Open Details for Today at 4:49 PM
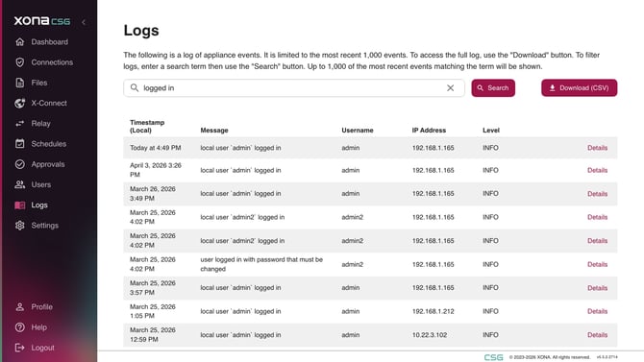Viewport: 644px width, 362px height. pos(597,148)
